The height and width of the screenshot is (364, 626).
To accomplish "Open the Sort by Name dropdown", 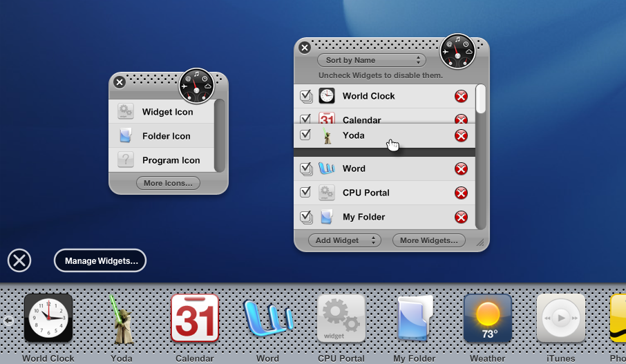I will (372, 60).
